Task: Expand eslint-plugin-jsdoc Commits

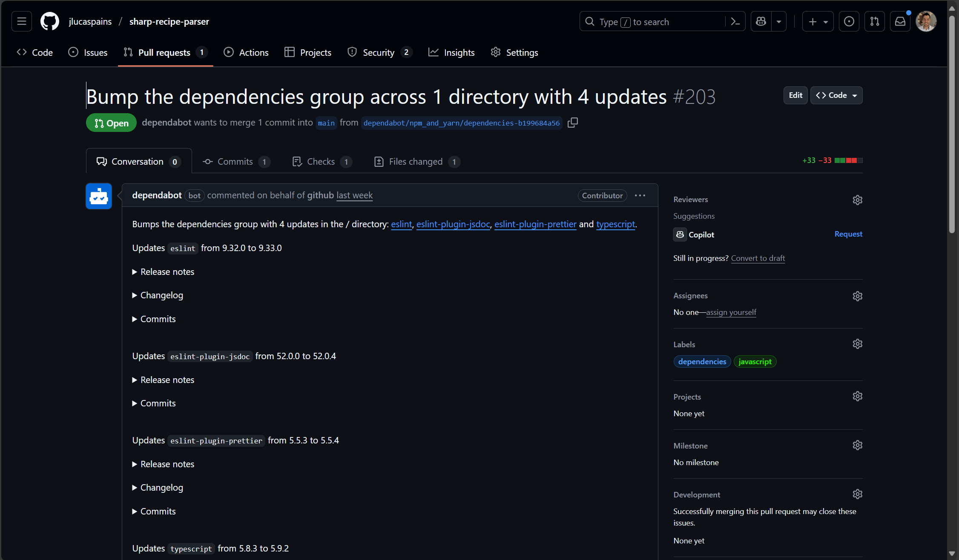Action: click(154, 403)
